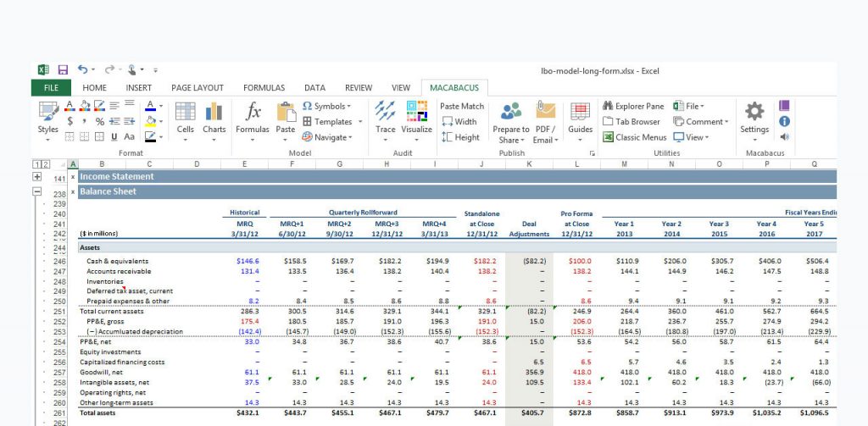This screenshot has height=426, width=868.
Task: Switch to the DATA tab
Action: [x=314, y=87]
